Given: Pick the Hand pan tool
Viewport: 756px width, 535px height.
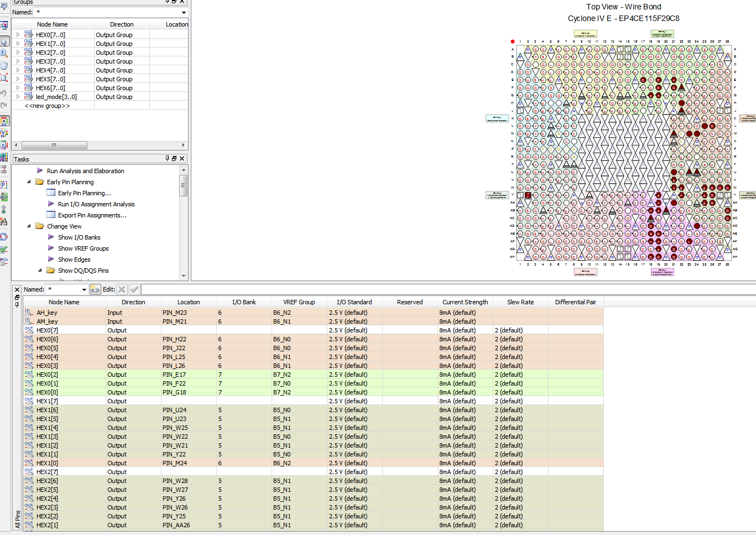Looking at the screenshot, I should 4,66.
